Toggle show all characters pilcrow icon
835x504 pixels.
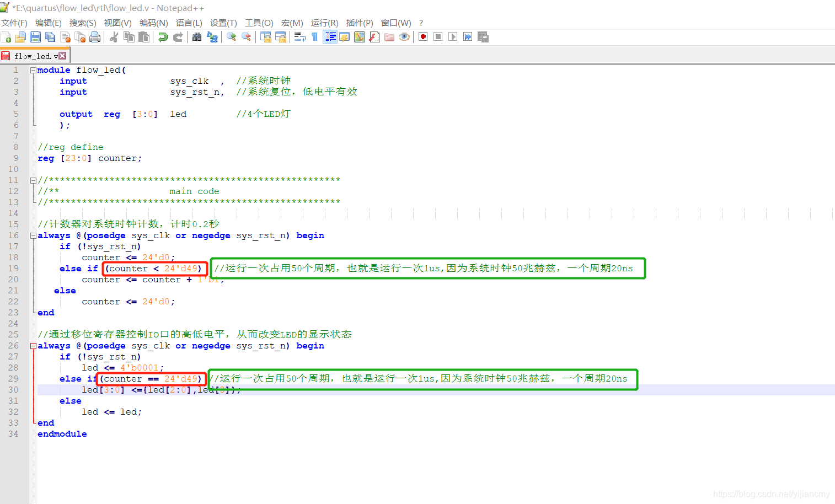point(315,37)
